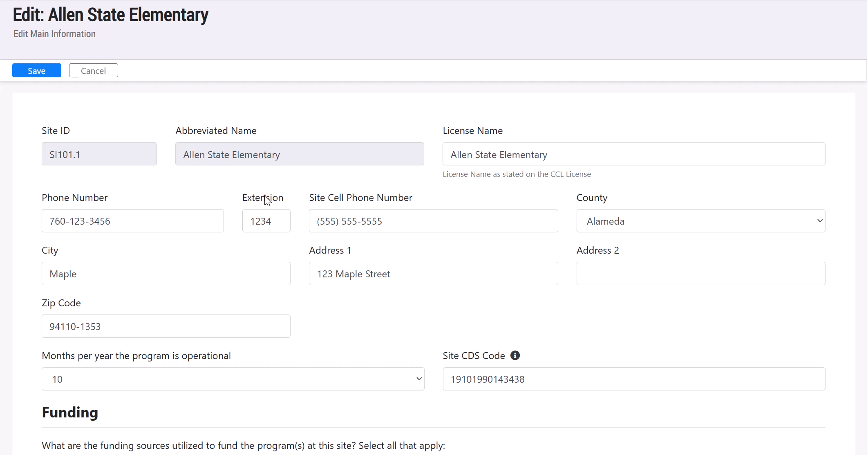This screenshot has height=455, width=868.
Task: Click the Address 1 field
Action: pos(433,274)
